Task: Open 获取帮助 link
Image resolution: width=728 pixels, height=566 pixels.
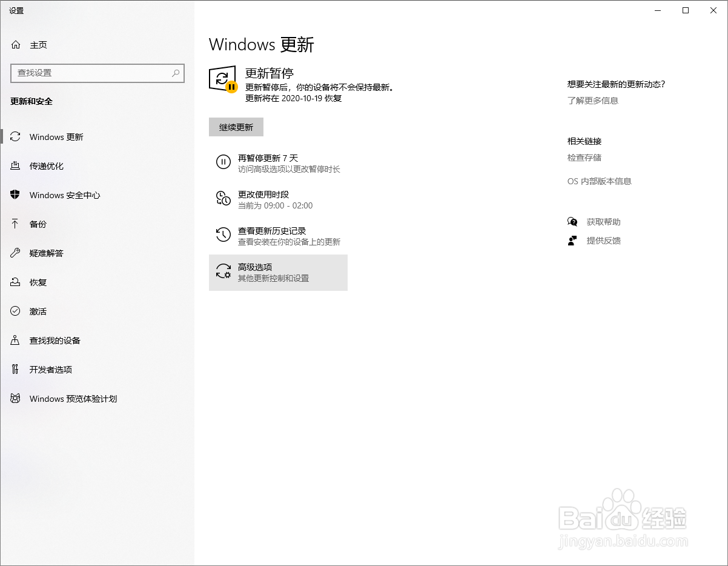Action: (604, 222)
